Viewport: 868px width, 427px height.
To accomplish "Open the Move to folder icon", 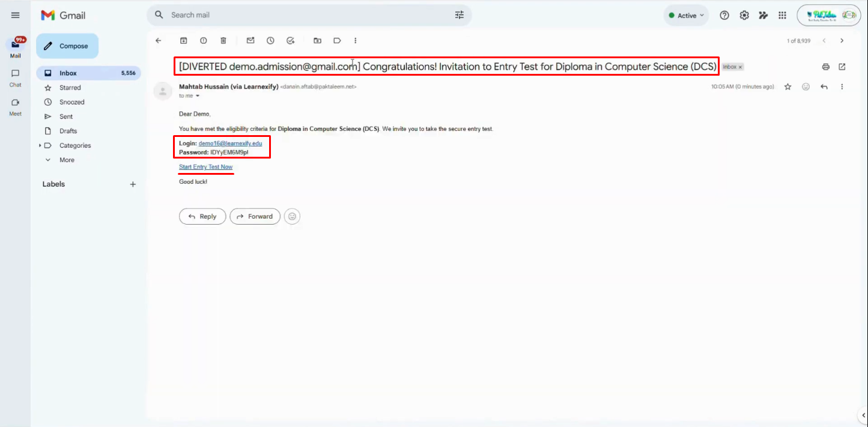I will pos(317,41).
